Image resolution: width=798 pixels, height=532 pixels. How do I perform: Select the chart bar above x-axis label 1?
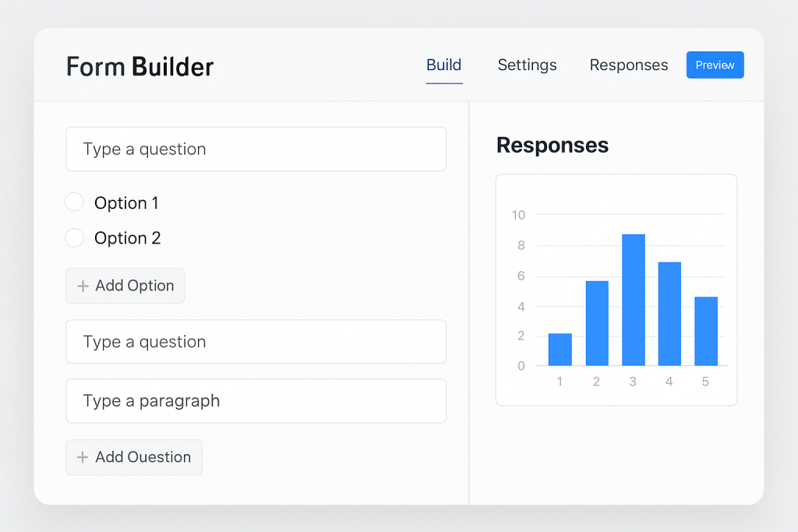[560, 350]
